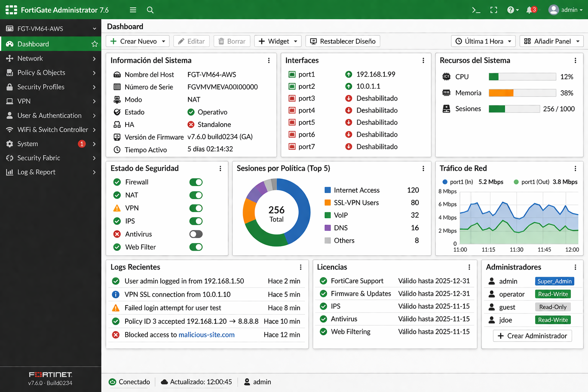Turn off the Web Filter toggle
588x392 pixels.
(x=196, y=247)
